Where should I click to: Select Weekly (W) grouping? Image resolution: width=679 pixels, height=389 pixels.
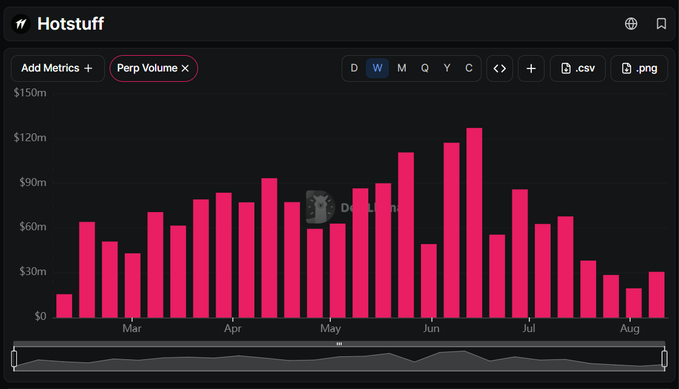pyautogui.click(x=377, y=68)
